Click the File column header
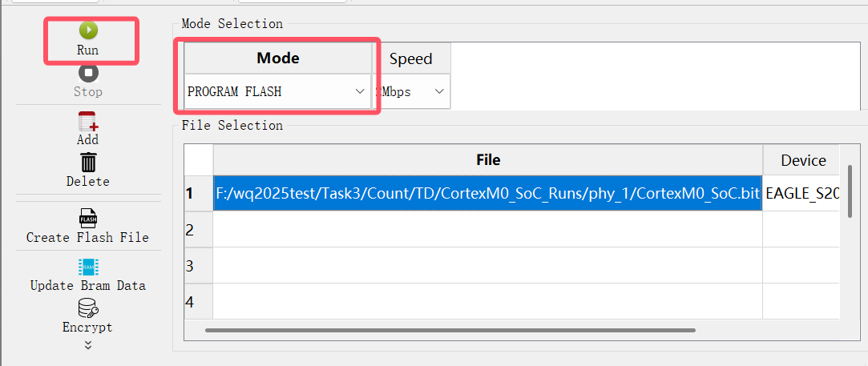Viewport: 868px width, 366px height. point(487,160)
